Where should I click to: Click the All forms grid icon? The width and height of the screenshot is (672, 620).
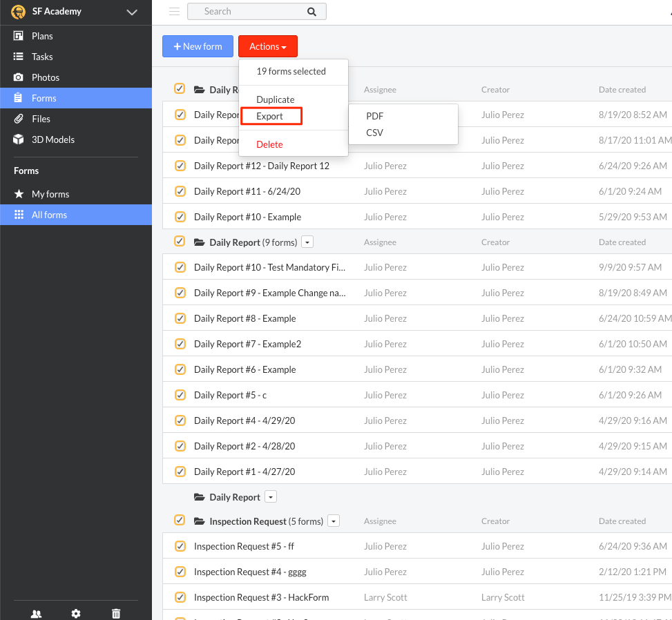click(x=19, y=214)
